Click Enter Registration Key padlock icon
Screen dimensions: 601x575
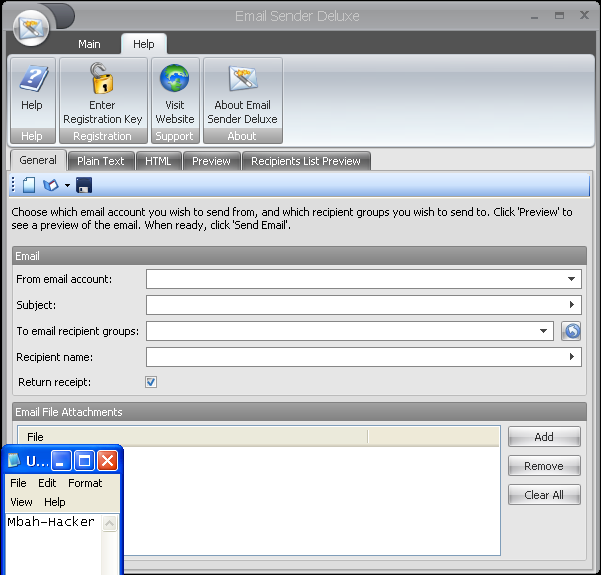(x=102, y=78)
